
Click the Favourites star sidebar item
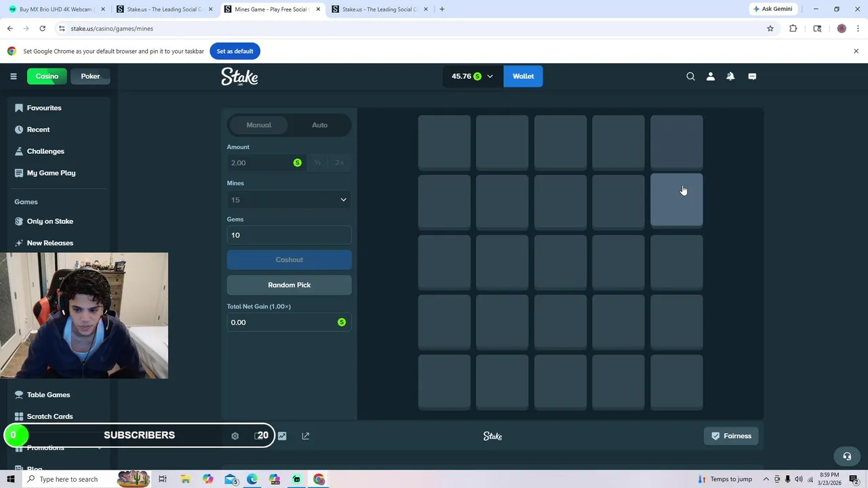point(44,108)
